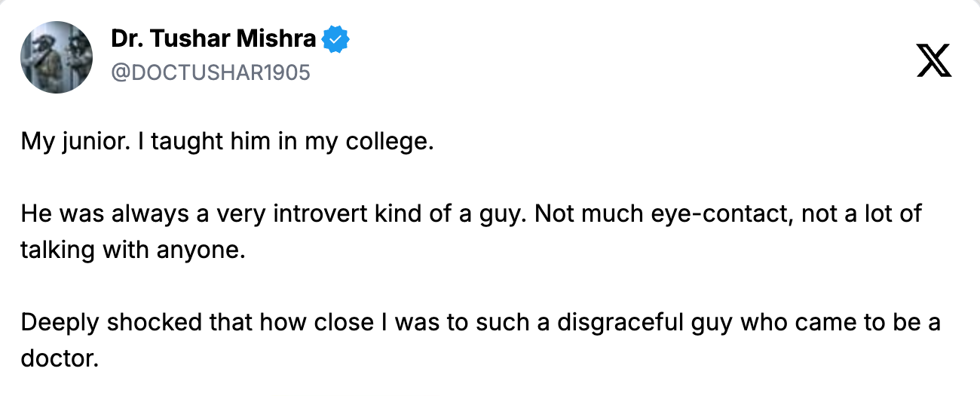
Task: Click the blue verified checkmark badge
Action: click(x=335, y=39)
